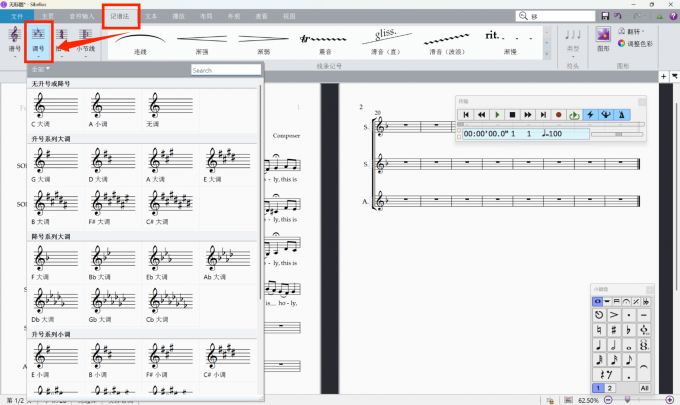Toggle the Live Playback button
This screenshot has width=680, height=405.
606,114
